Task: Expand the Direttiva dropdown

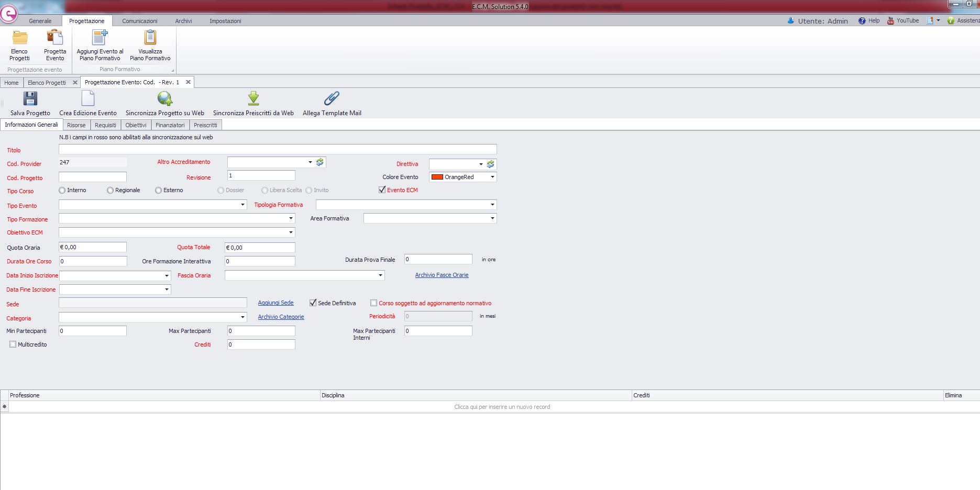Action: 481,164
